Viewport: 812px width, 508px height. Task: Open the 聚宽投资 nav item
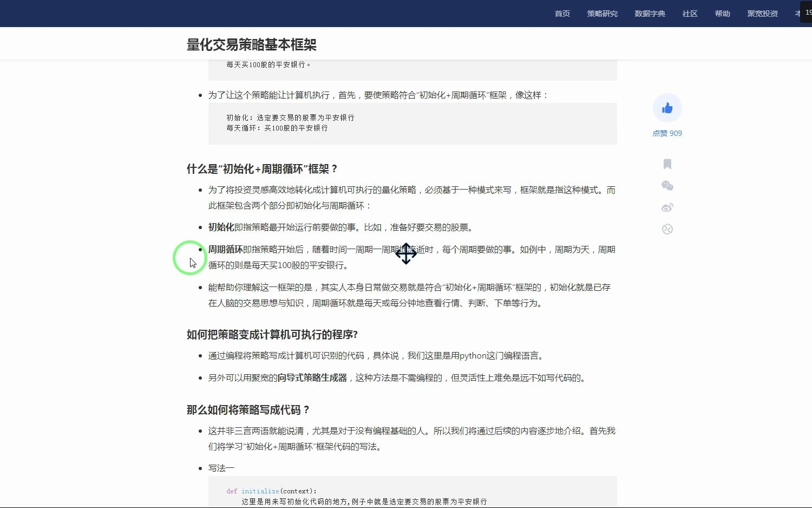[x=762, y=14]
